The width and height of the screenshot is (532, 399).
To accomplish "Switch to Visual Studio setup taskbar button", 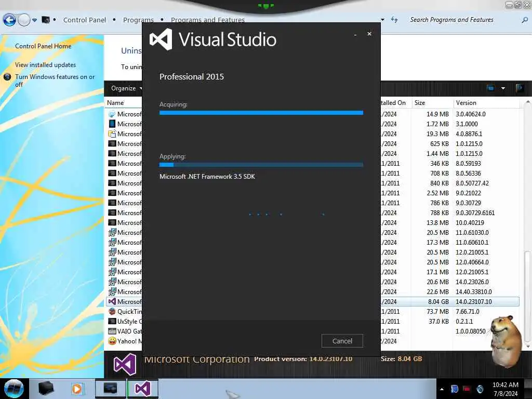I will coord(142,389).
